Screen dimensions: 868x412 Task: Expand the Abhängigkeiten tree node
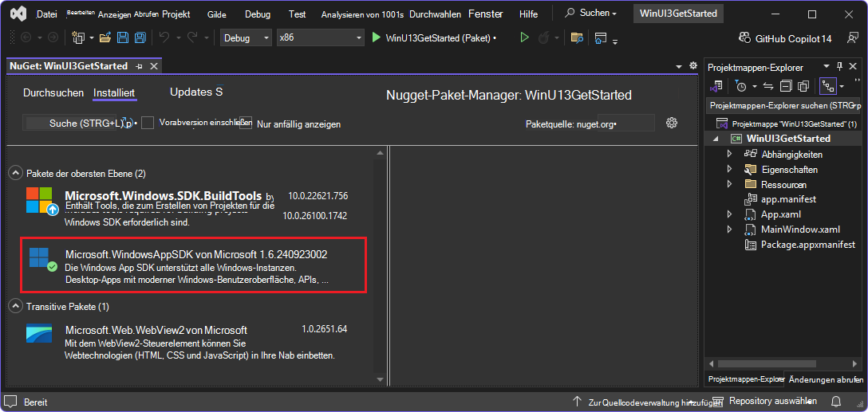[730, 155]
